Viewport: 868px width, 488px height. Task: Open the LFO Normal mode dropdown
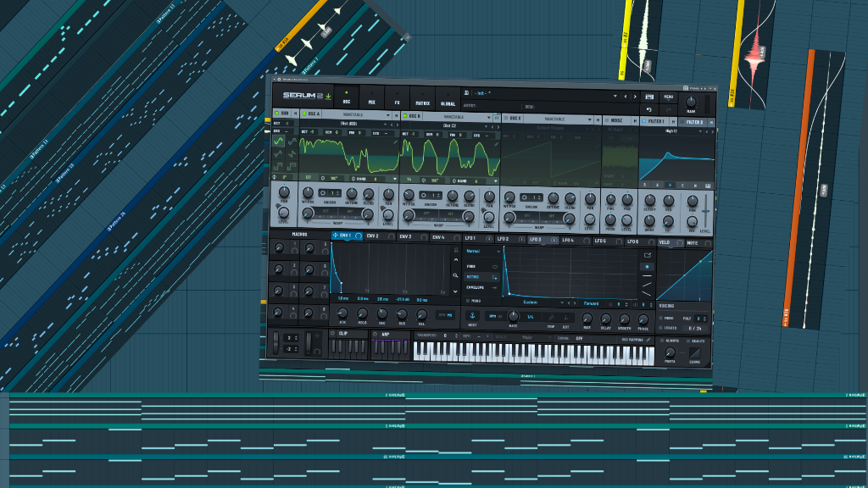482,251
